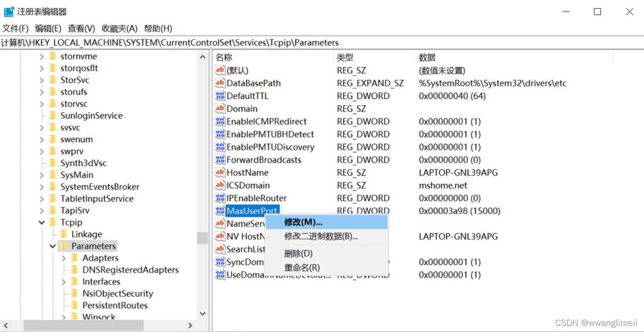Image resolution: width=644 pixels, height=332 pixels.
Task: Expand the storqosflt tree node
Action: point(41,68)
